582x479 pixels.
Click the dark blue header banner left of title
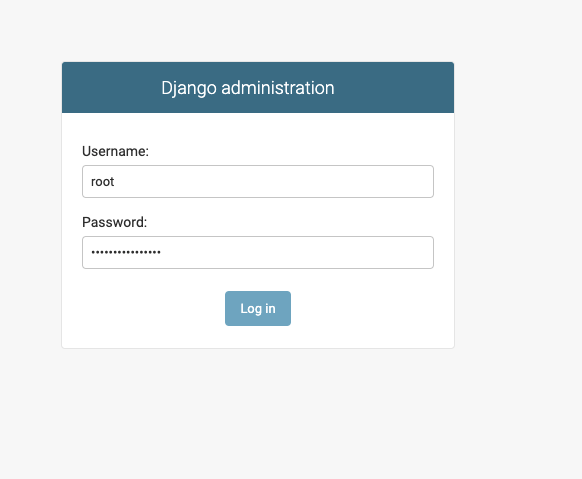click(111, 88)
